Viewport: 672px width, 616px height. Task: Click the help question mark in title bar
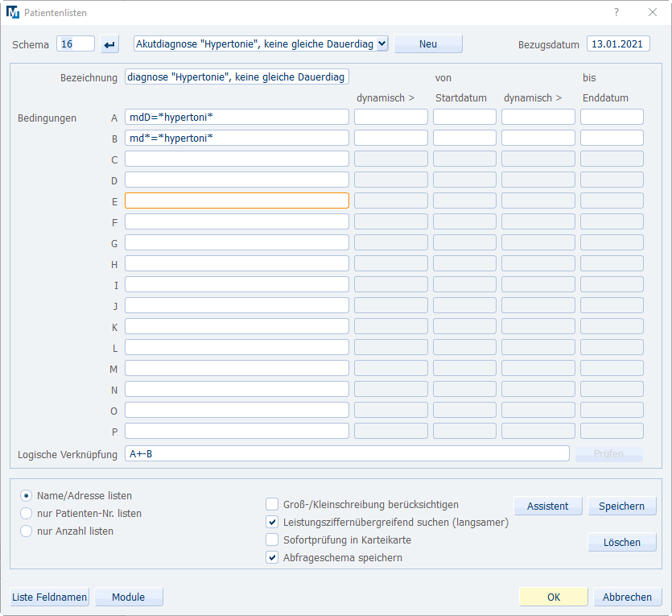[616, 12]
